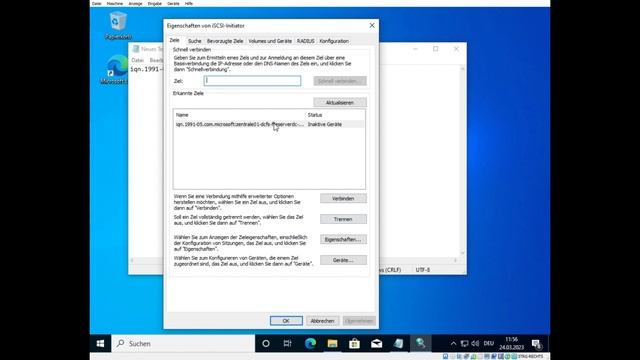The width and height of the screenshot is (640, 360).
Task: Click the Aktualisieren button
Action: tap(340, 102)
